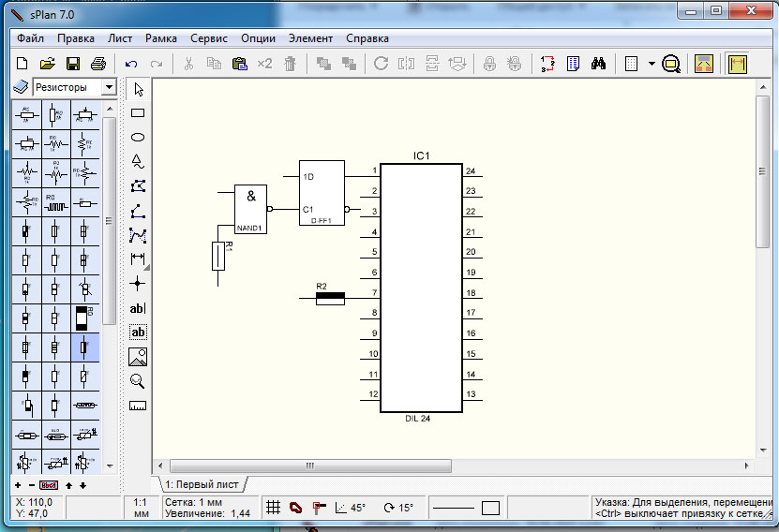Viewport: 779px width, 532px height.
Task: Select the IC1 DIL 24 chip
Action: coord(421,288)
